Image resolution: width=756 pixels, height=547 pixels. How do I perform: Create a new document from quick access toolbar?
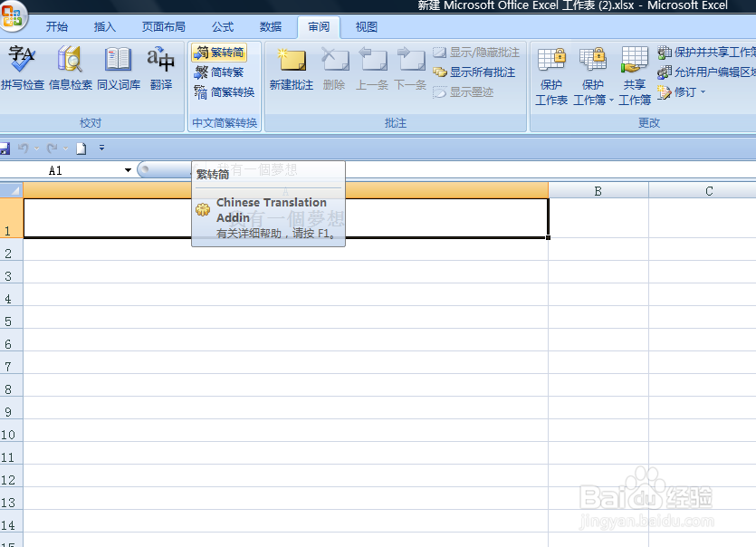click(81, 149)
